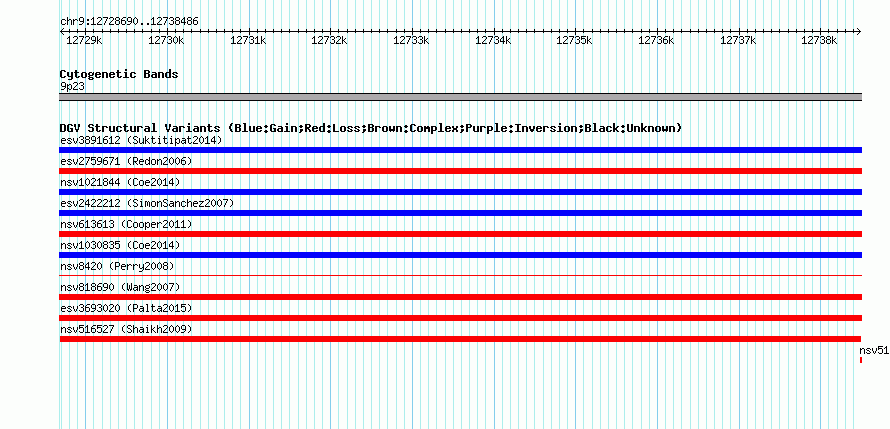The height and width of the screenshot is (429, 890).
Task: Click the 12730k ruler position
Action: tap(166, 40)
